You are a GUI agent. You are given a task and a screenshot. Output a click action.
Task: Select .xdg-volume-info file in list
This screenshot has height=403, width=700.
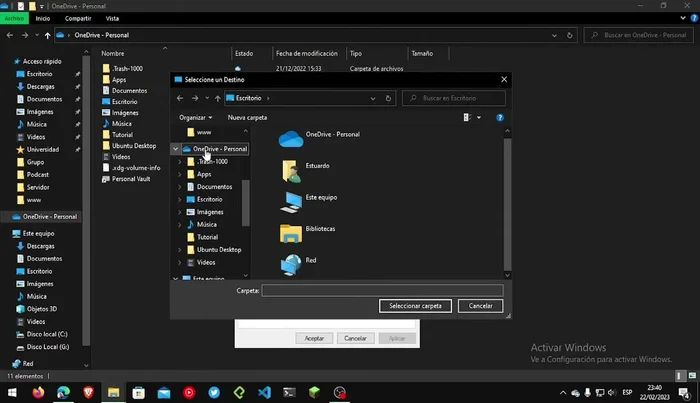[136, 168]
